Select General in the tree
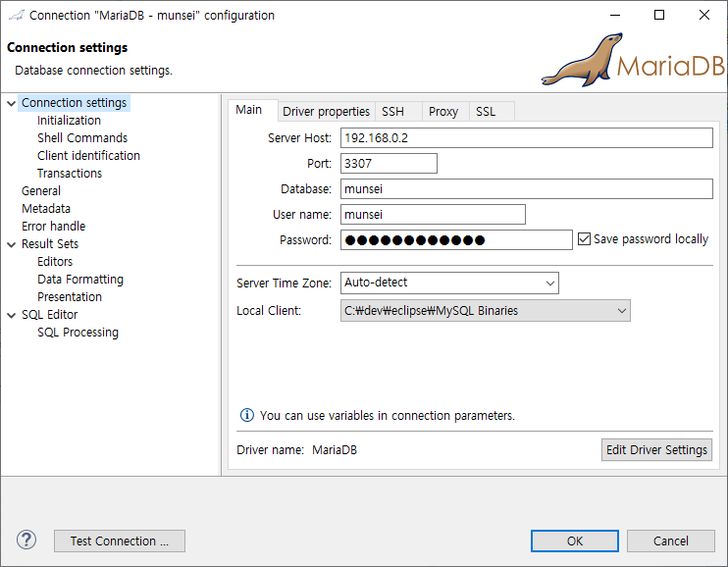The image size is (728, 567). click(x=41, y=191)
